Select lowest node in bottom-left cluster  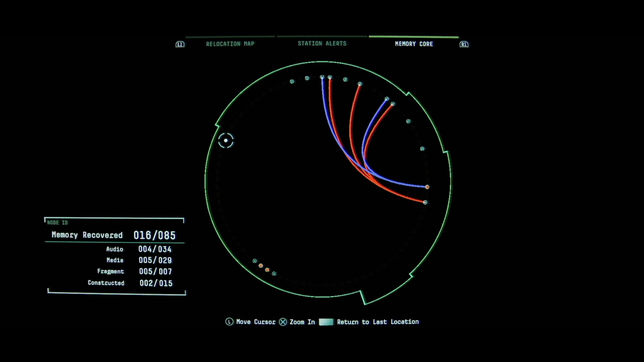tap(274, 274)
